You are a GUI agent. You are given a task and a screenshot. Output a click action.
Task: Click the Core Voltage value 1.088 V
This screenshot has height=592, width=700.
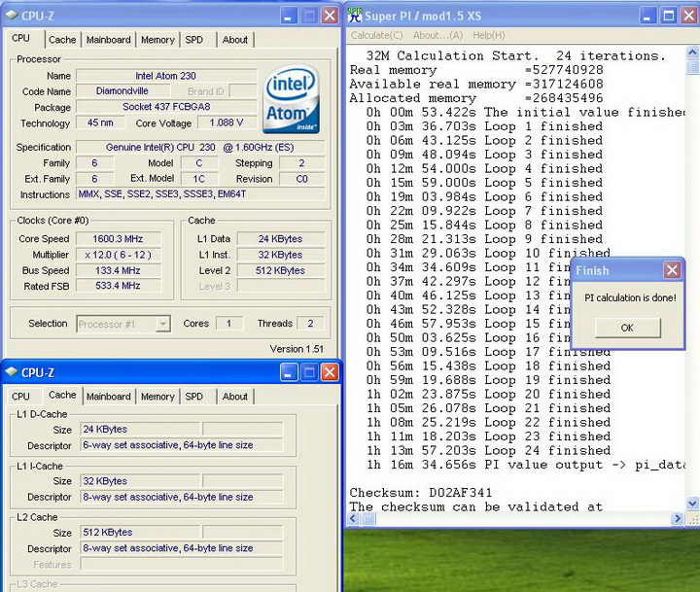227,122
